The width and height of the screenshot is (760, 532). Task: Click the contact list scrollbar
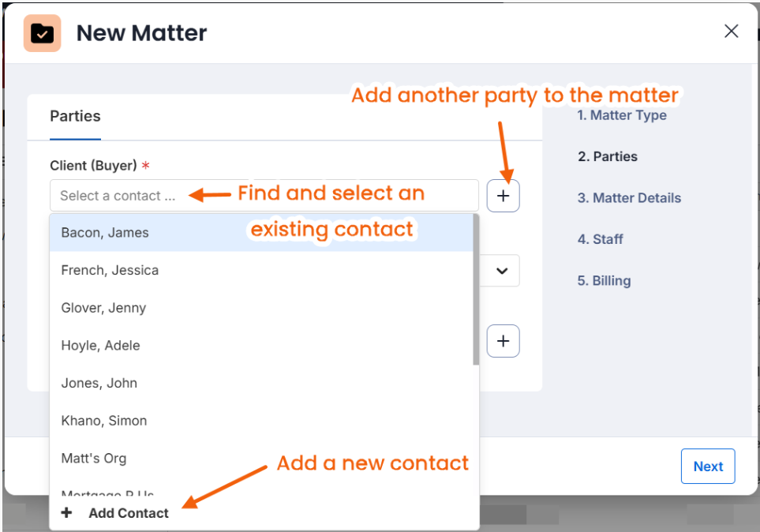(476, 290)
